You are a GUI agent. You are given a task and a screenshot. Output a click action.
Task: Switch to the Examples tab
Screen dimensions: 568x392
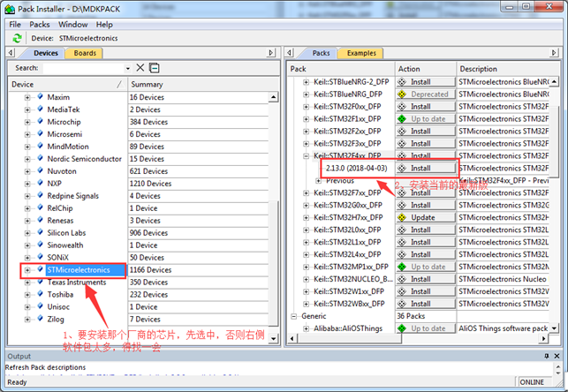pos(361,53)
